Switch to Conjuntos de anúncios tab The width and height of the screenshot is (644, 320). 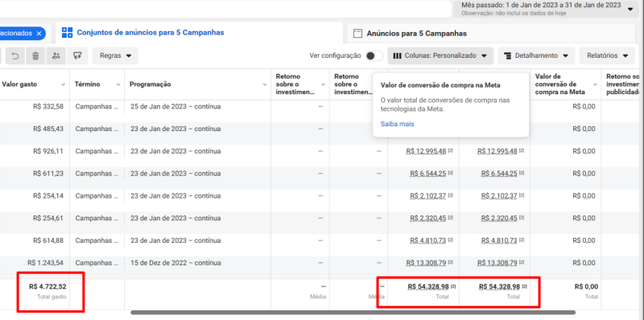(151, 32)
